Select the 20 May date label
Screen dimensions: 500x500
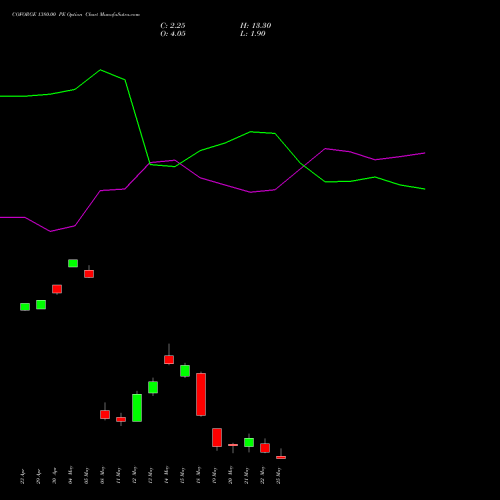[x=231, y=475]
